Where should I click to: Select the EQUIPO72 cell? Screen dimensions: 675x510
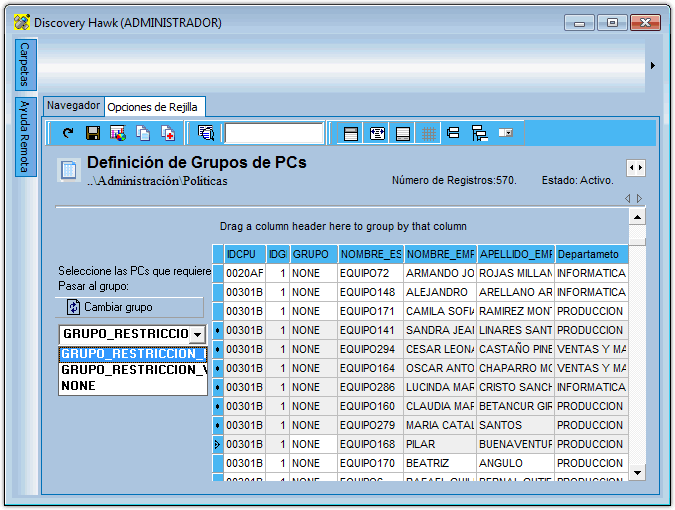point(371,273)
